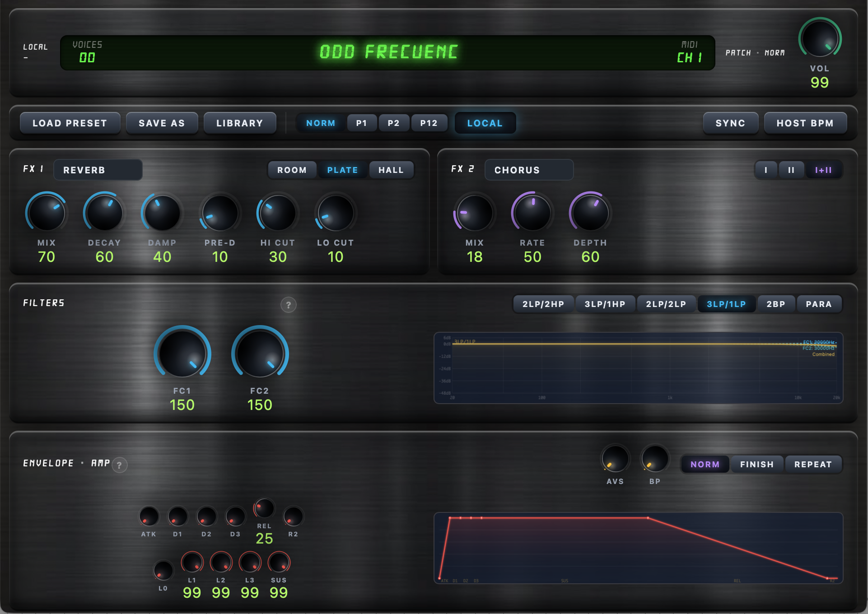
Task: Select NORM envelope mode
Action: [705, 465]
